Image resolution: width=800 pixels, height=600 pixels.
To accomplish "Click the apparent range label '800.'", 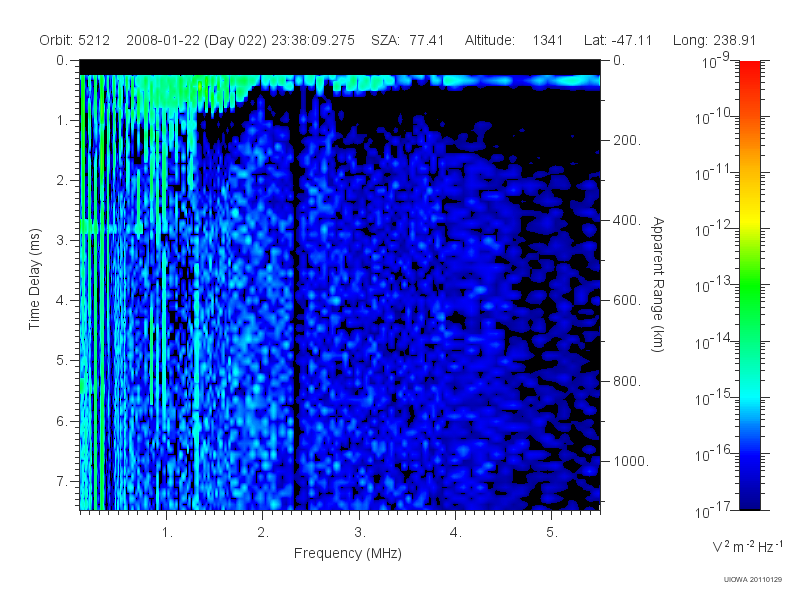I will [x=627, y=381].
